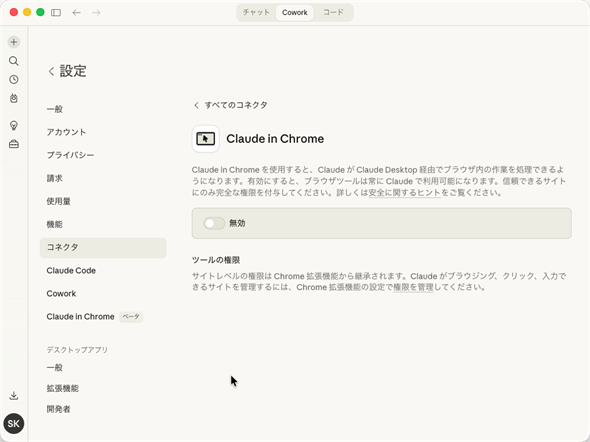590x442 pixels.
Task: Switch to the コード tab
Action: pyautogui.click(x=333, y=12)
